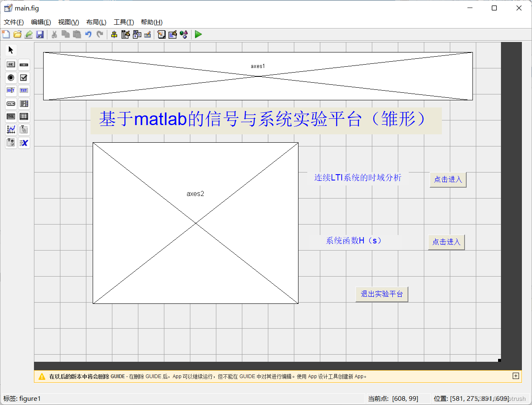
Task: Open the Object Browser icon
Action: pyautogui.click(x=184, y=34)
